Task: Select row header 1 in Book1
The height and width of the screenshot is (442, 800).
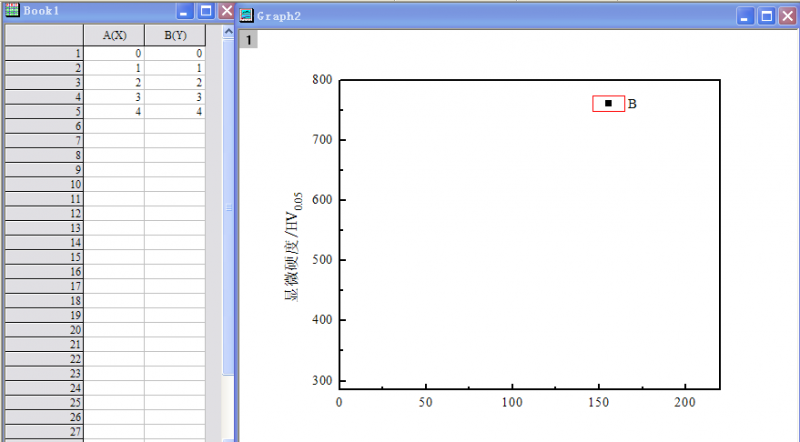Action: pos(44,54)
